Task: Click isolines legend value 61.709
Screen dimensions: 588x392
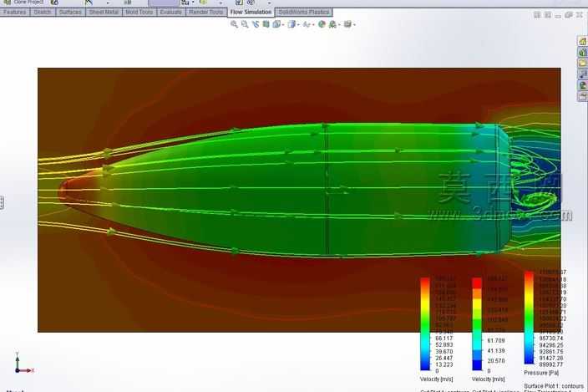Action: pyautogui.click(x=496, y=341)
